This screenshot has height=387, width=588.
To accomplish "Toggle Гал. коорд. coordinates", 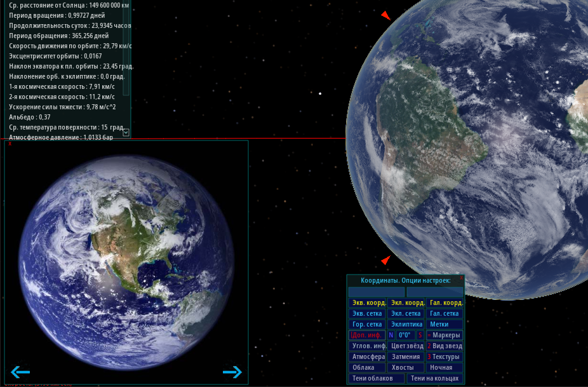I will (444, 302).
